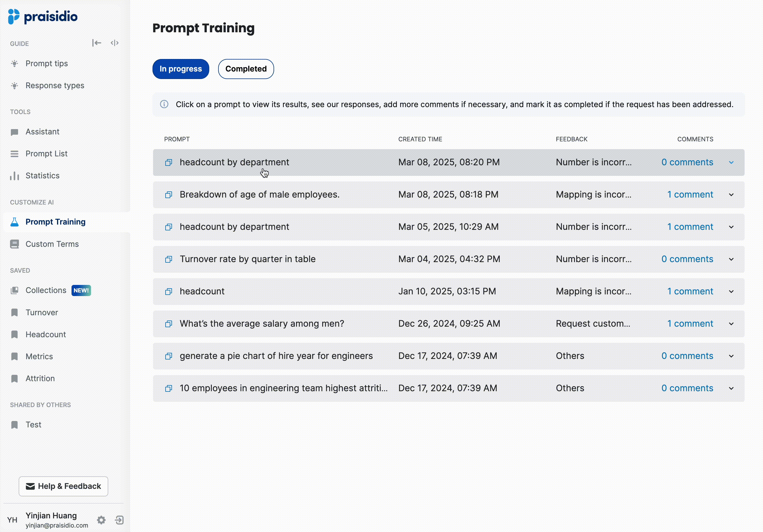Collapse sidebar using the arrow-to-bar icon
763x532 pixels.
tap(96, 43)
